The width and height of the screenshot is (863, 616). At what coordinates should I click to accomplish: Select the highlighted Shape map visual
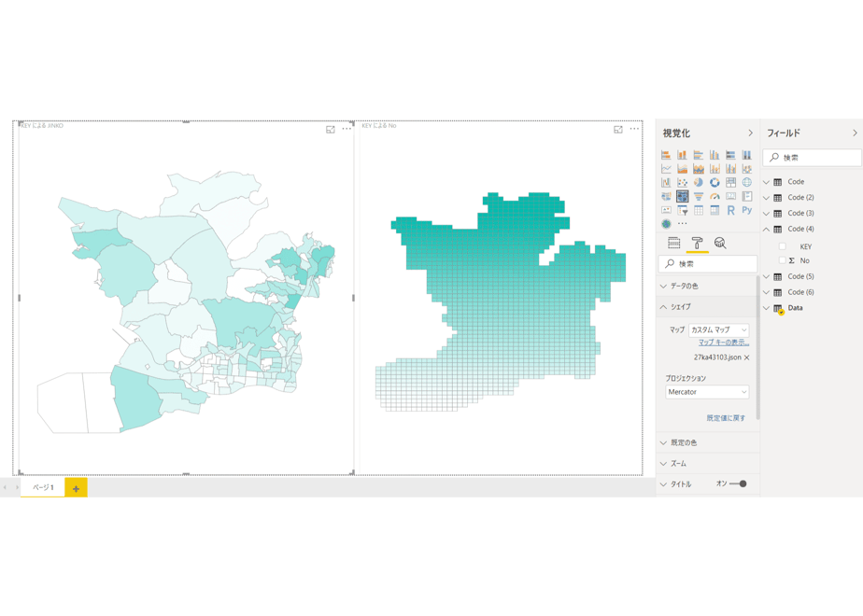pyautogui.click(x=683, y=196)
